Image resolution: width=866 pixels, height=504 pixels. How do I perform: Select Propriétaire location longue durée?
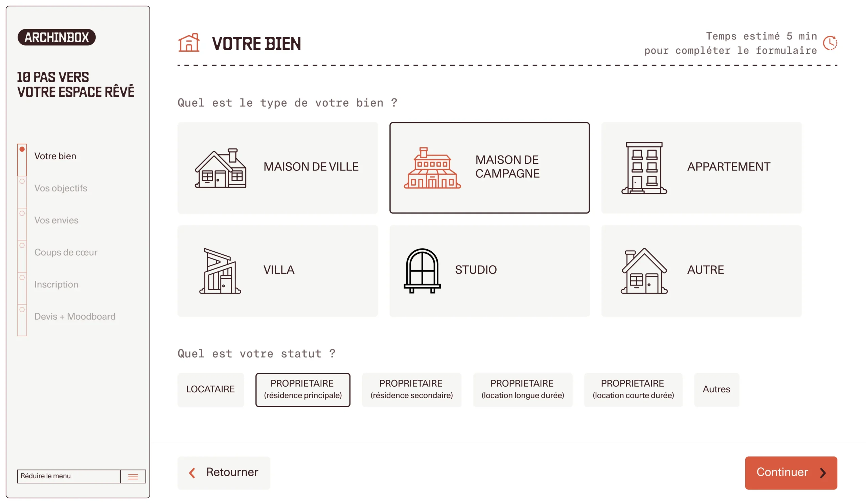pos(522,390)
